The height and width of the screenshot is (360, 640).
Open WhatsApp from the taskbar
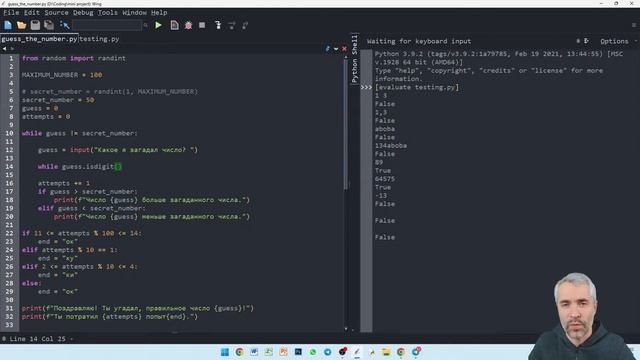coord(313,352)
